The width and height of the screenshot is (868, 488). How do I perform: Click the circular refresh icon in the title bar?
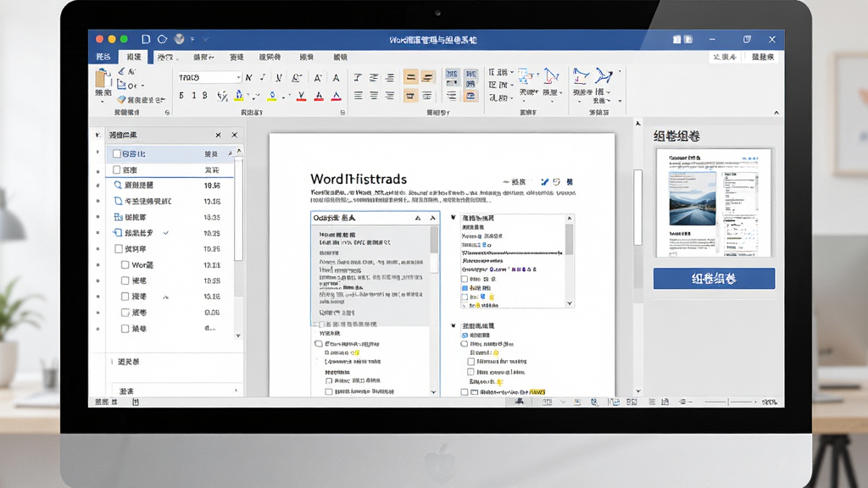[x=162, y=39]
